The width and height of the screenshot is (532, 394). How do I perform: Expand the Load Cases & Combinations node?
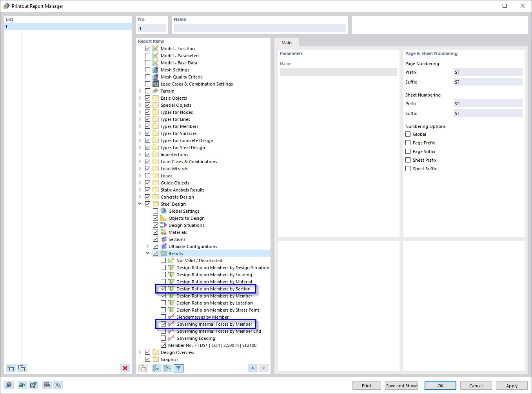pos(140,162)
